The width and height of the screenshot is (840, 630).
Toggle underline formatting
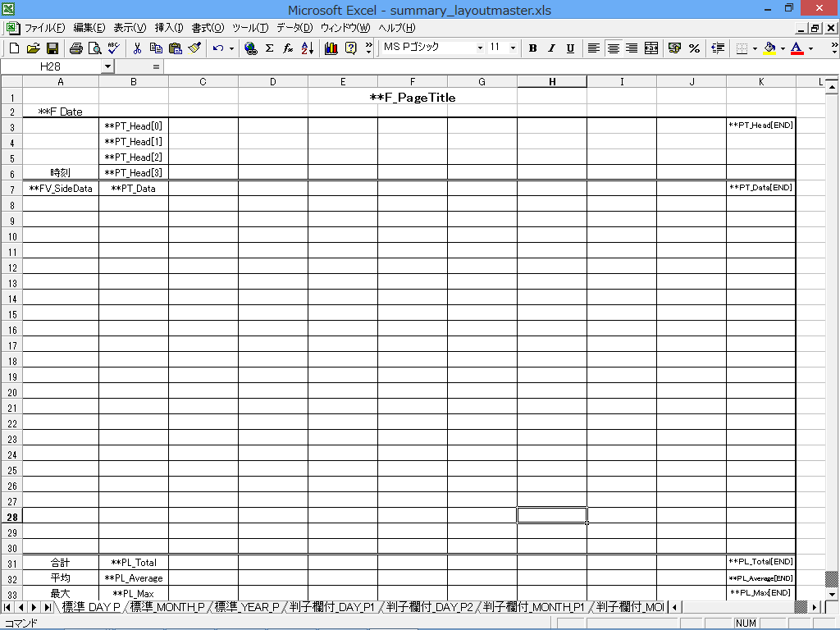pos(570,48)
